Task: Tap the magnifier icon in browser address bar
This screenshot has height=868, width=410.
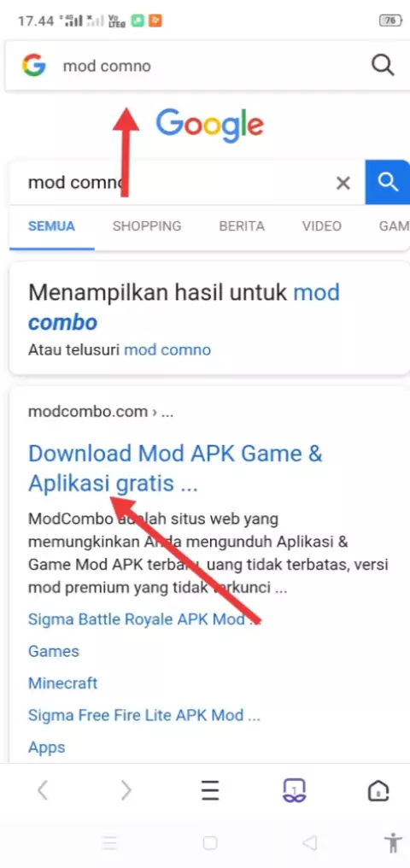Action: [383, 65]
